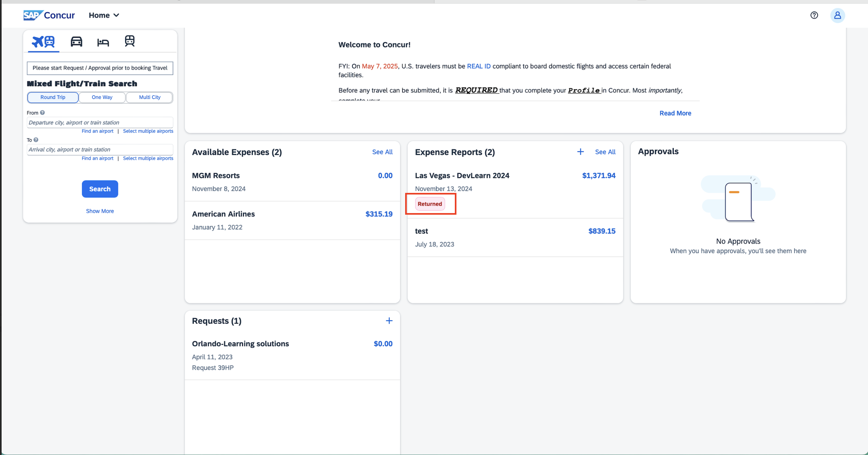Click the No Approvals document illustration
868x455 pixels.
738,199
